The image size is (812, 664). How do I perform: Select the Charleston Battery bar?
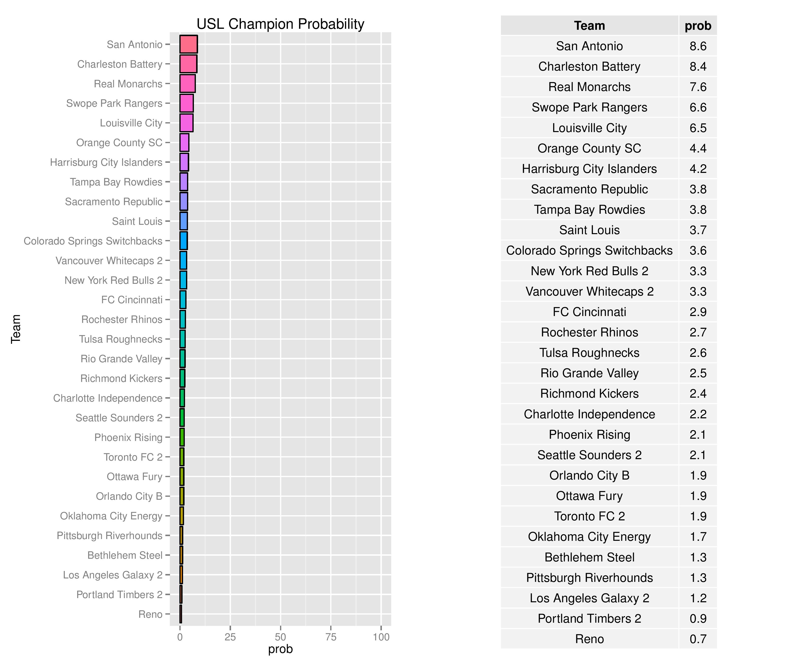point(188,64)
